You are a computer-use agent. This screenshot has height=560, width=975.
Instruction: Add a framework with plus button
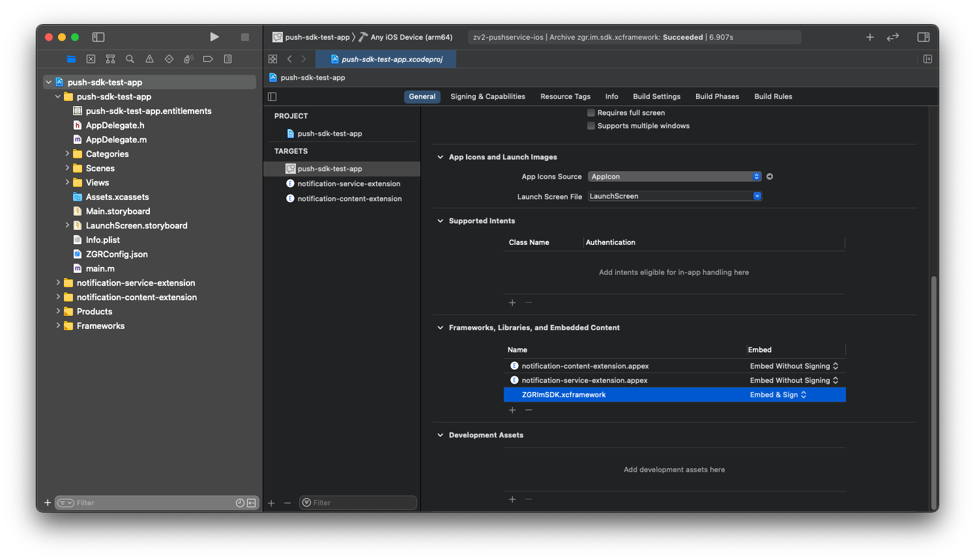[512, 410]
